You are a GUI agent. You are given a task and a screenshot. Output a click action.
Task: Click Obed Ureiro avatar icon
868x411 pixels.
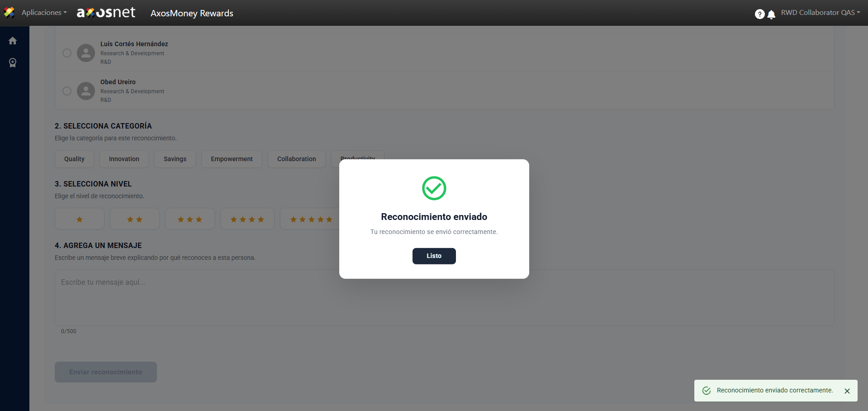click(86, 91)
